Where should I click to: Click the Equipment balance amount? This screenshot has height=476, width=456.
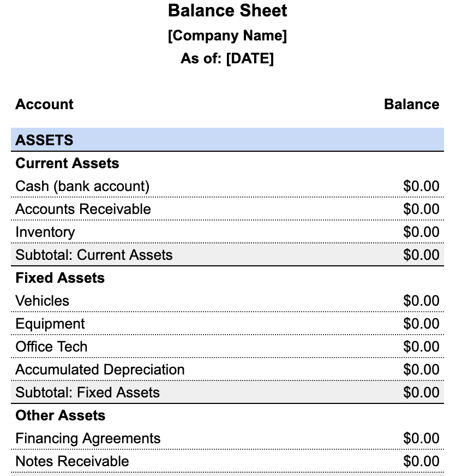(421, 324)
